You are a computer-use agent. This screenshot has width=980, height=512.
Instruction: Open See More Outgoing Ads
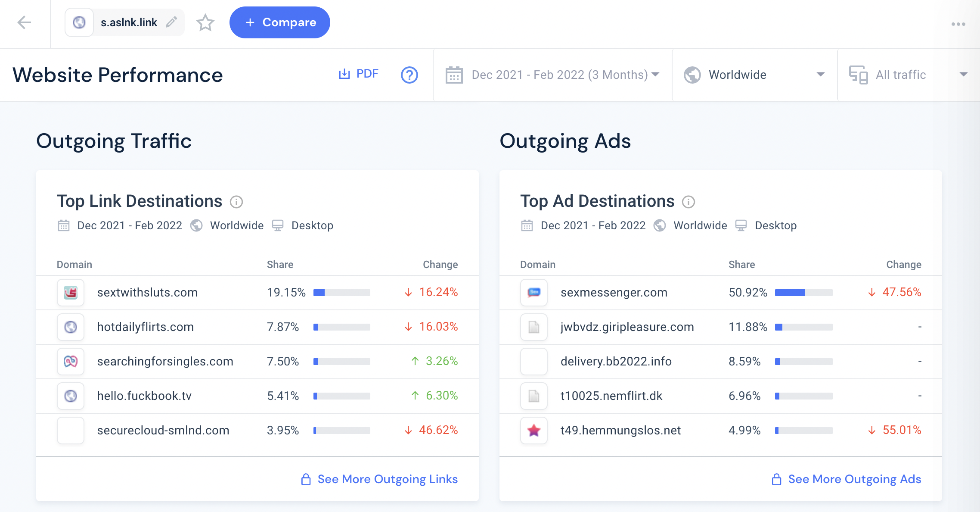846,479
